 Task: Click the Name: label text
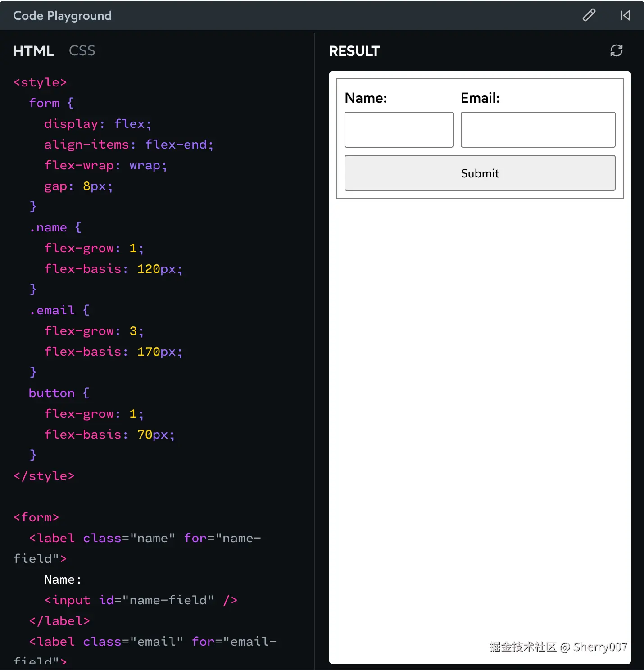coord(366,98)
